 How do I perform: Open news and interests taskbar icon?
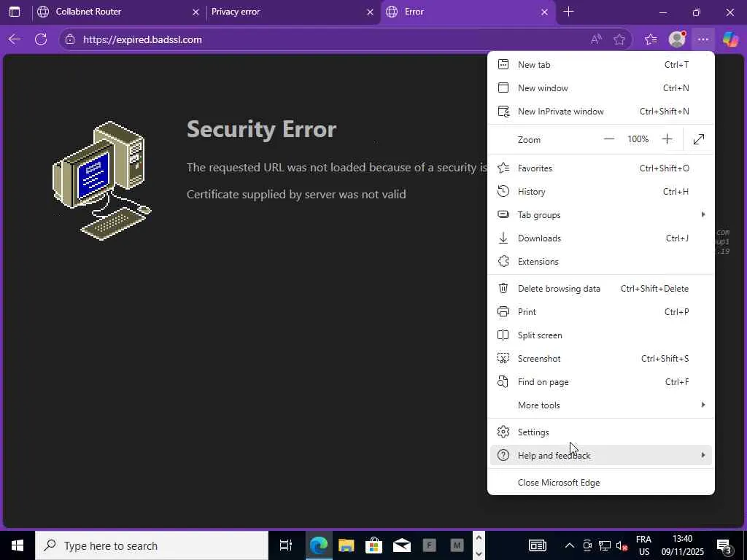coord(538,545)
